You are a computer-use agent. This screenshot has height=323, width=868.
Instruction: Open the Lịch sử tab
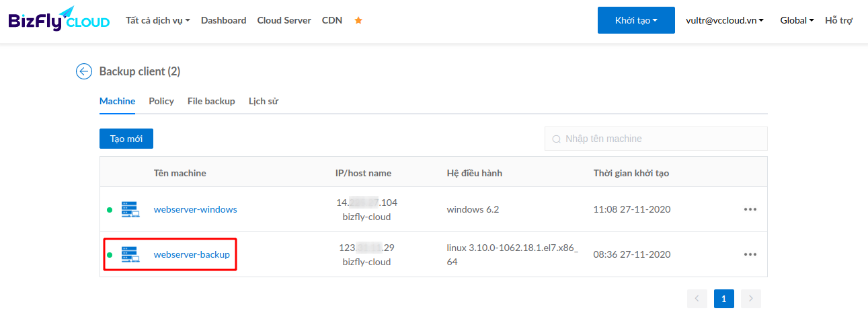[264, 101]
